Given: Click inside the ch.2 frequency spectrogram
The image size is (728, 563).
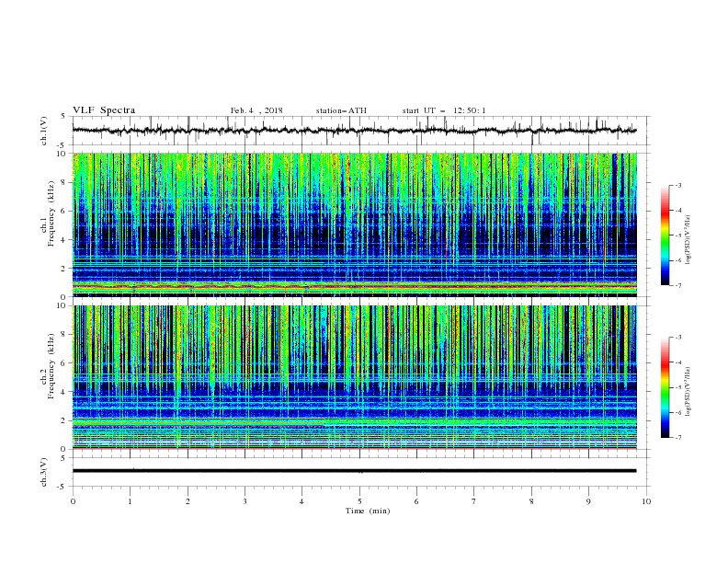Looking at the screenshot, I should coord(354,377).
